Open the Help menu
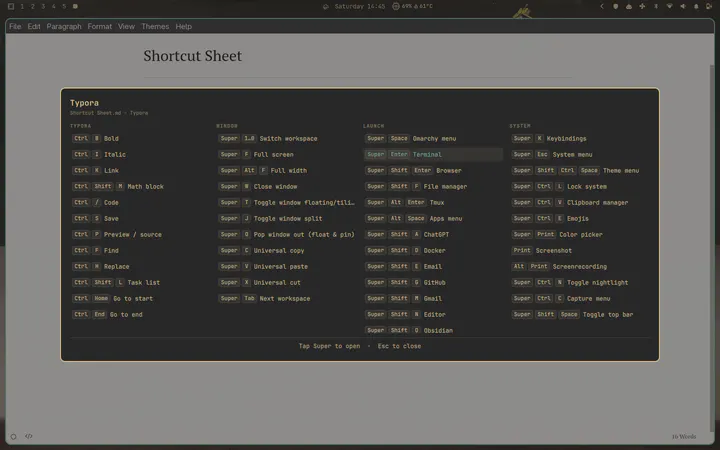Image resolution: width=720 pixels, height=450 pixels. 184,27
